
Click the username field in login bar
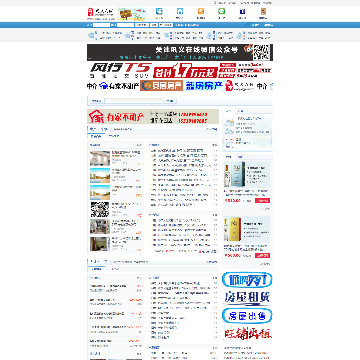pos(101,25)
